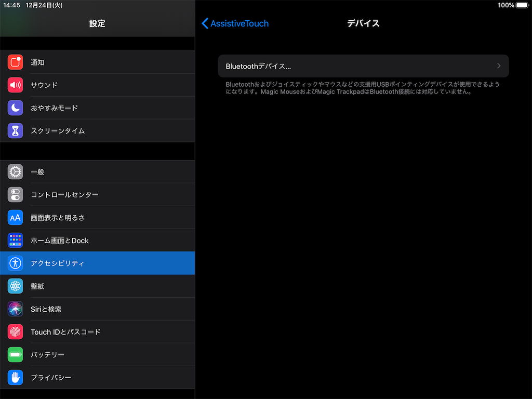Tap the 100% battery percentage

tap(506, 5)
